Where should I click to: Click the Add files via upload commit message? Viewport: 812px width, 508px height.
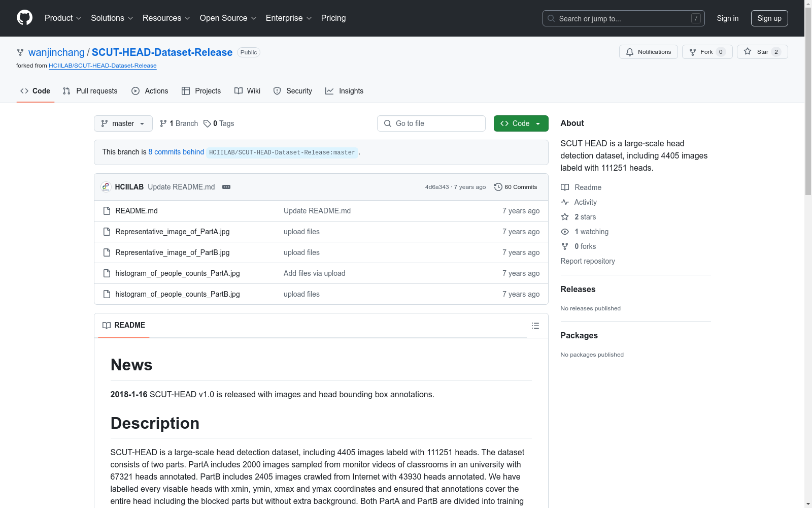pos(315,273)
